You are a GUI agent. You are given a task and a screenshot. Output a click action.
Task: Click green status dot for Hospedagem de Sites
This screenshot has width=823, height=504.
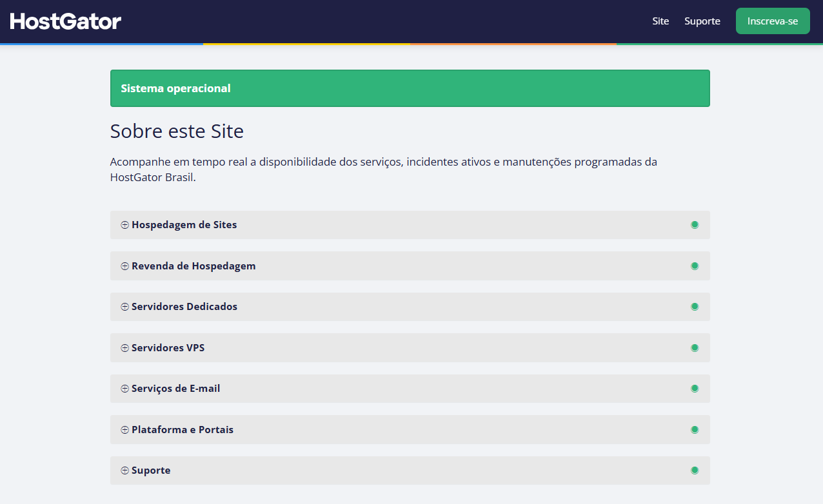click(695, 225)
